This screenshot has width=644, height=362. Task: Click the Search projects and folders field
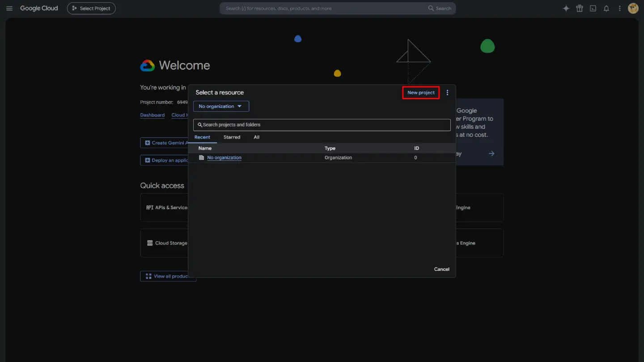pyautogui.click(x=322, y=125)
